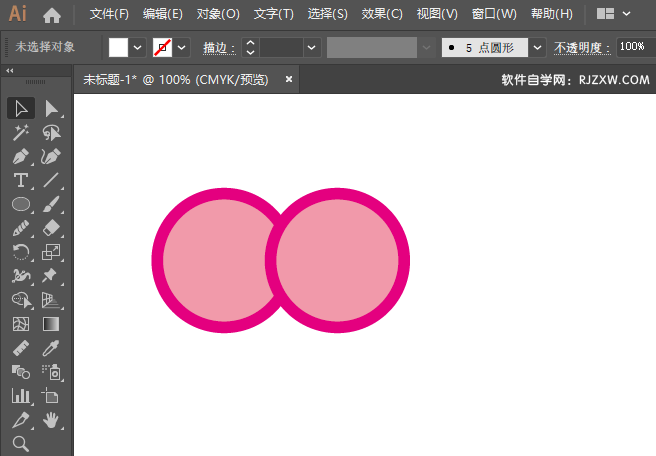
Task: Click the white fill color swatch
Action: 118,47
